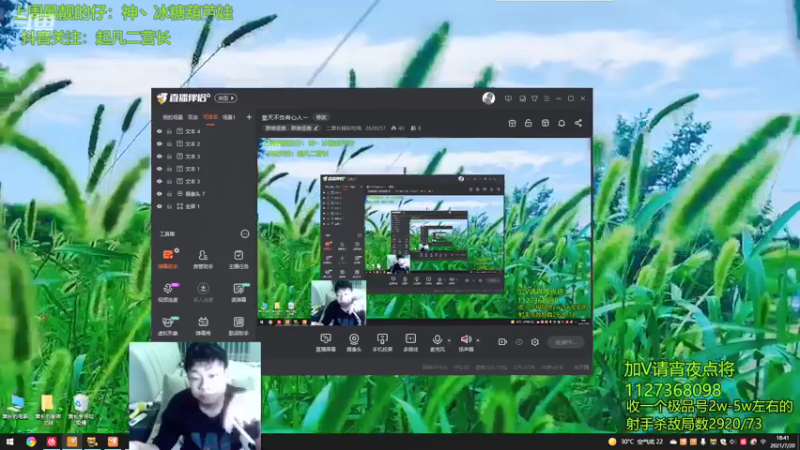Click the unlock padlock icon in the title toolbar
This screenshot has width=800, height=450.
528,123
